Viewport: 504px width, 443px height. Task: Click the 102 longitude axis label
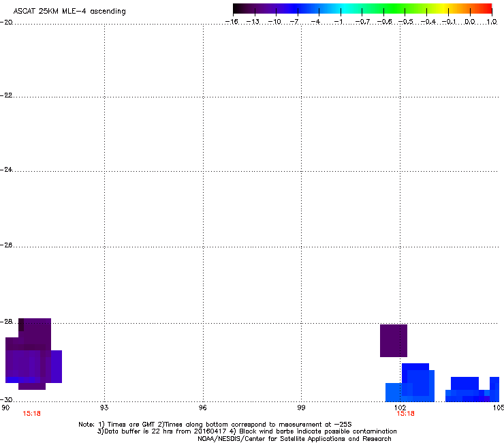[400, 408]
